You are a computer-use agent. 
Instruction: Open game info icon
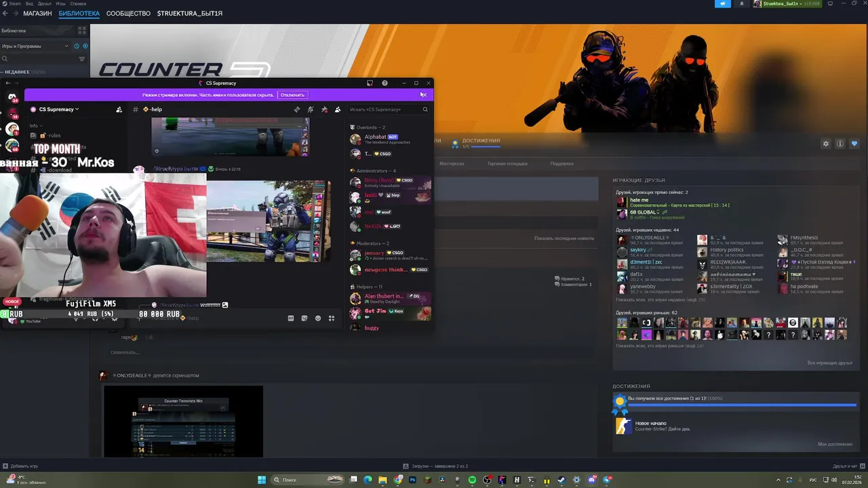tap(840, 144)
